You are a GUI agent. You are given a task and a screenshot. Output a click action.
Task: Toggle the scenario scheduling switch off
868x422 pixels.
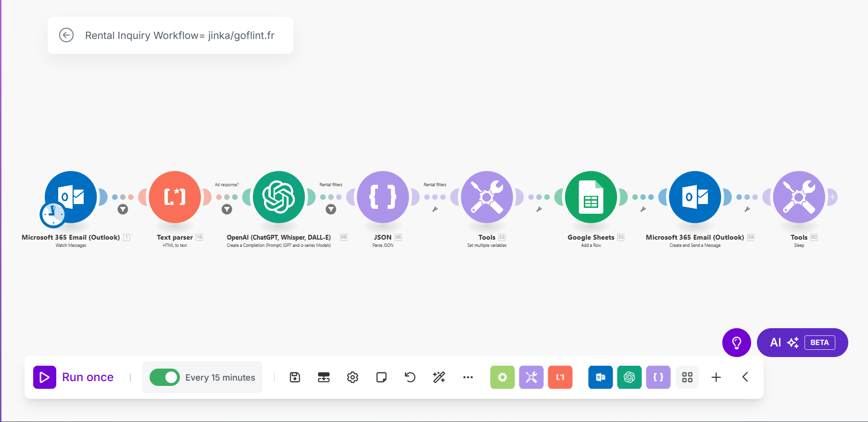click(x=164, y=377)
